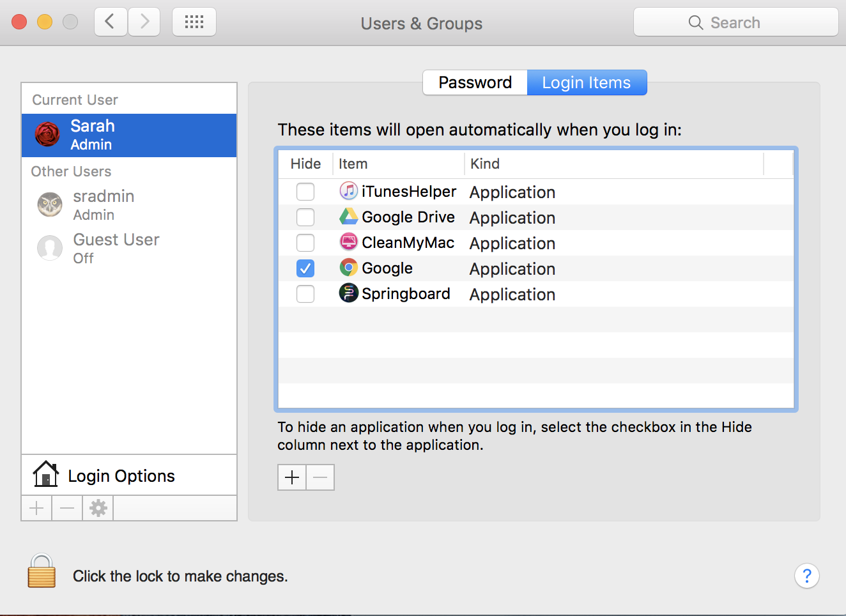Image resolution: width=846 pixels, height=616 pixels.
Task: Open the help question mark button
Action: (x=806, y=576)
